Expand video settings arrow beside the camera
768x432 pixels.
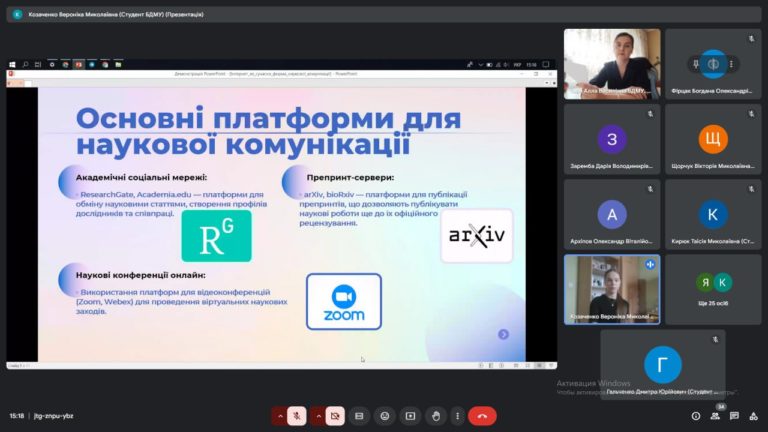[x=319, y=415]
